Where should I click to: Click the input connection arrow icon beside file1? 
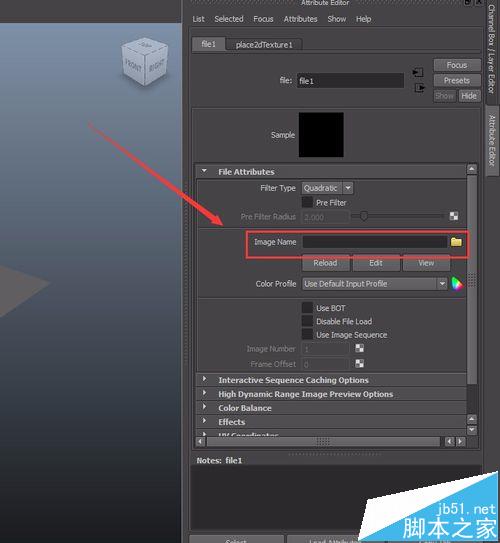418,72
